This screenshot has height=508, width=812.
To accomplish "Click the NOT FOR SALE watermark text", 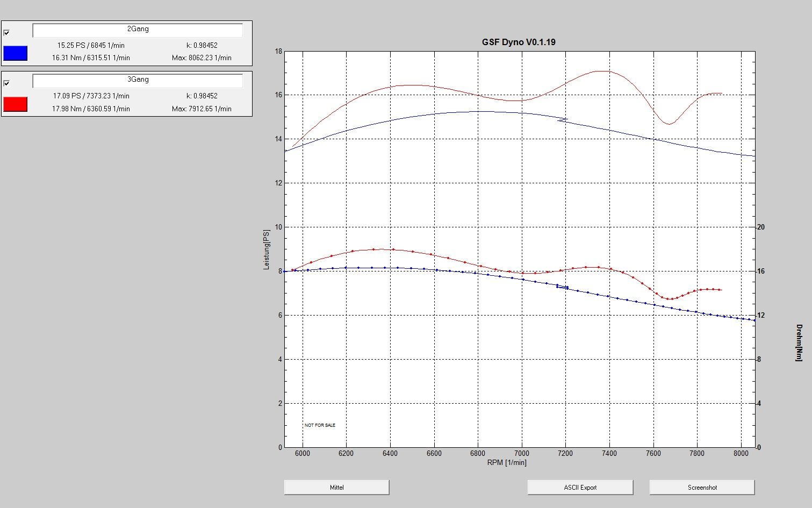I will [x=320, y=425].
